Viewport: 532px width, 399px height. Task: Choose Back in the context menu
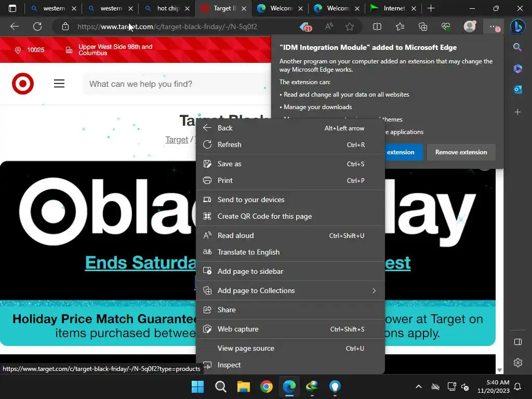point(290,128)
